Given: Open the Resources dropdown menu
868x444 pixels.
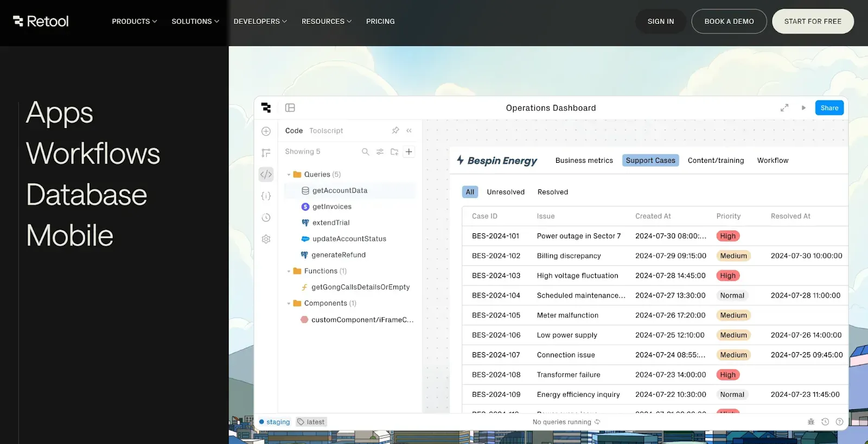Looking at the screenshot, I should click(x=327, y=22).
